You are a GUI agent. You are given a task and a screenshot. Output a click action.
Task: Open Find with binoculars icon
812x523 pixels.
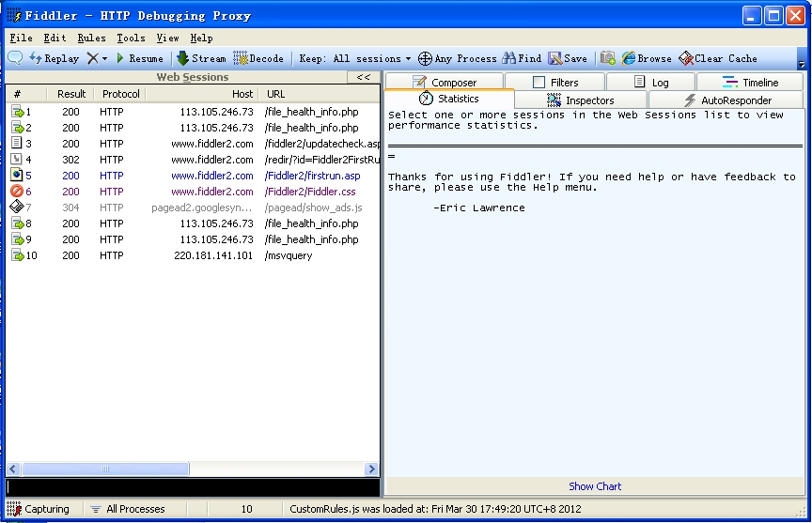522,58
